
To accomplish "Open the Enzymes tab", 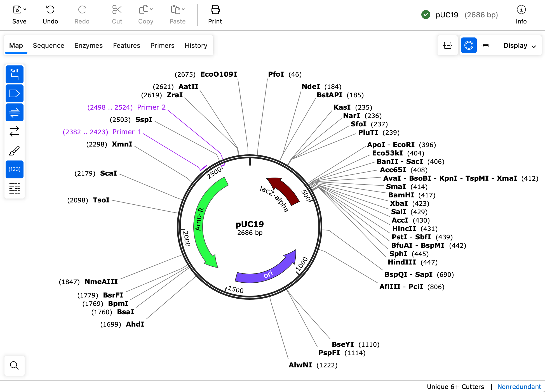I will coord(88,45).
